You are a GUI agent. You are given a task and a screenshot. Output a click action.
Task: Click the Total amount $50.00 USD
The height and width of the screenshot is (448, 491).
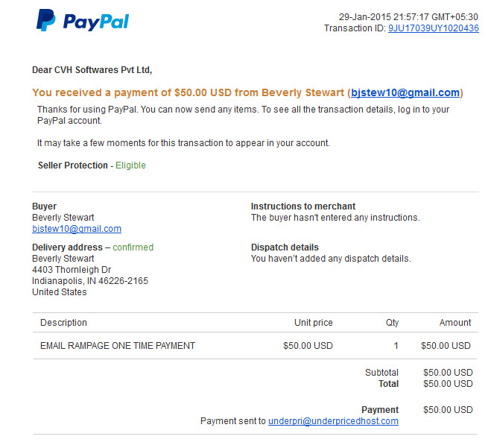[x=448, y=384]
